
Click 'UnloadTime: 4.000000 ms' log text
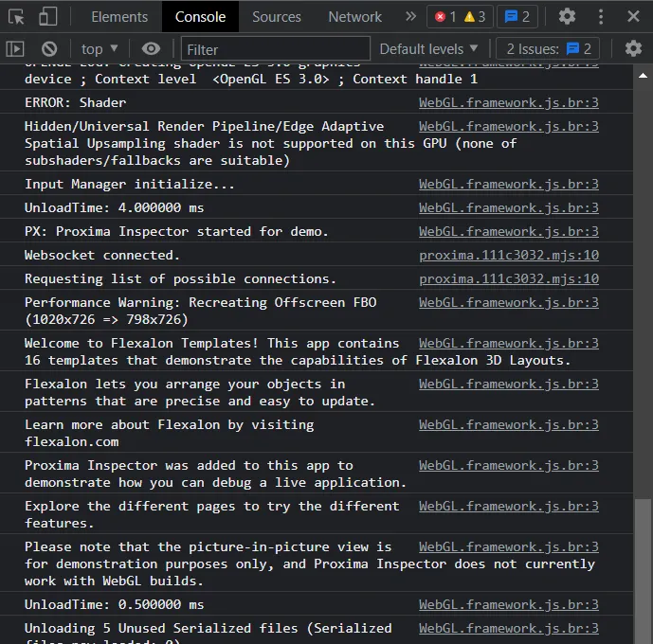click(x=114, y=207)
